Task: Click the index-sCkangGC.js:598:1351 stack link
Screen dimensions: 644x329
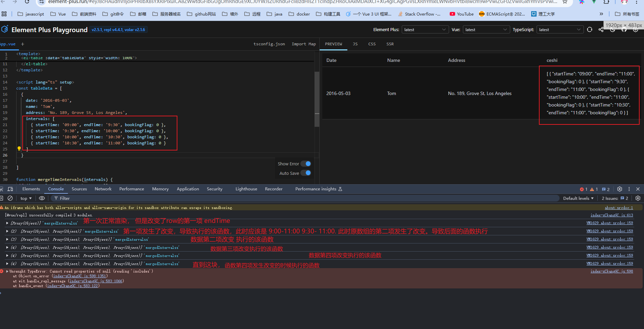Action: (x=79, y=276)
